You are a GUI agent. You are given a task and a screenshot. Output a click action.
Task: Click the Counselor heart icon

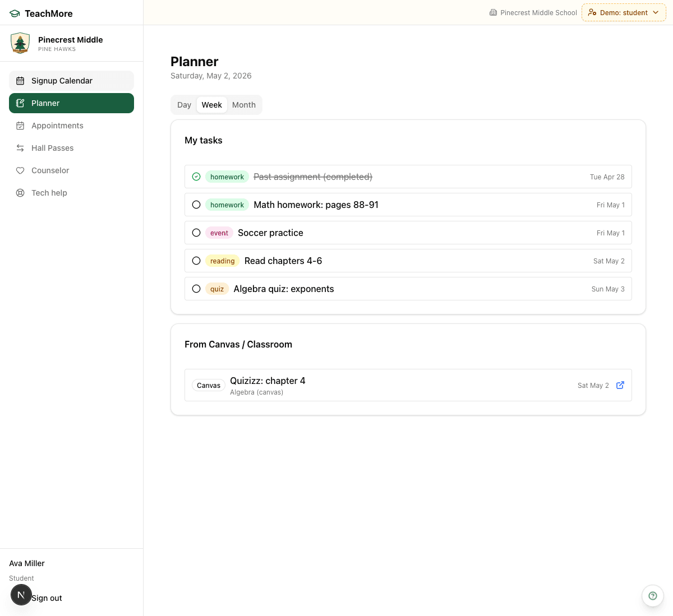point(20,170)
